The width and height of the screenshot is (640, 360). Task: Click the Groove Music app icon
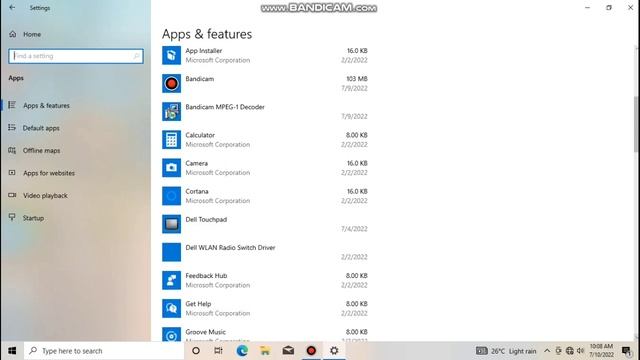pyautogui.click(x=171, y=334)
